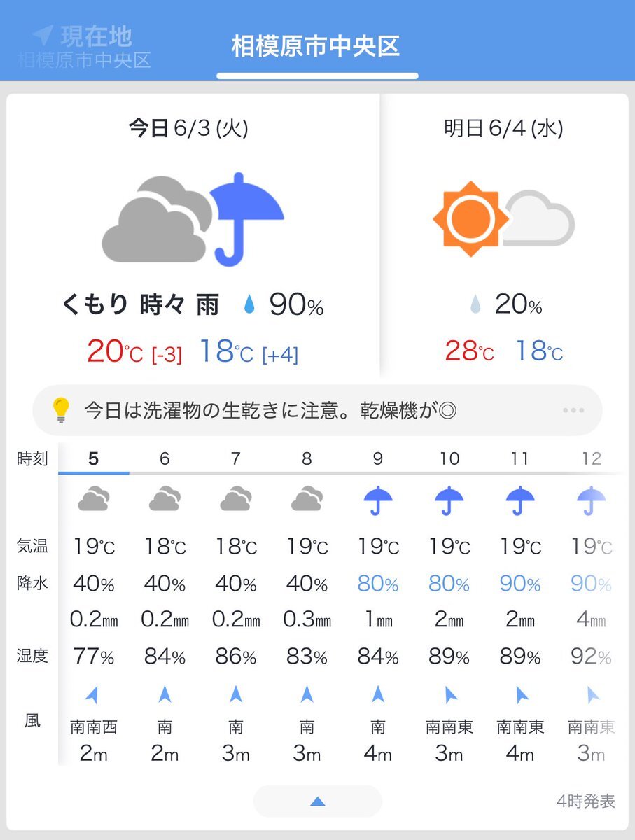Tap today's 90% rain droplet icon
This screenshot has height=840, width=635.
(249, 305)
